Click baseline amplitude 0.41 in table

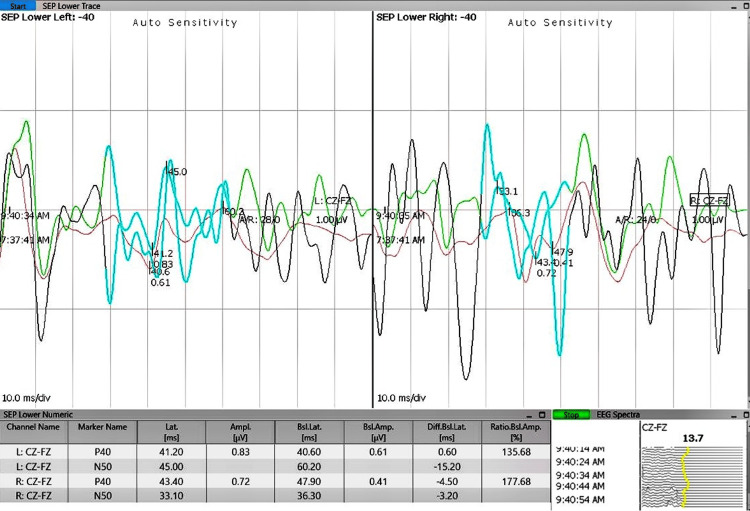(x=378, y=481)
